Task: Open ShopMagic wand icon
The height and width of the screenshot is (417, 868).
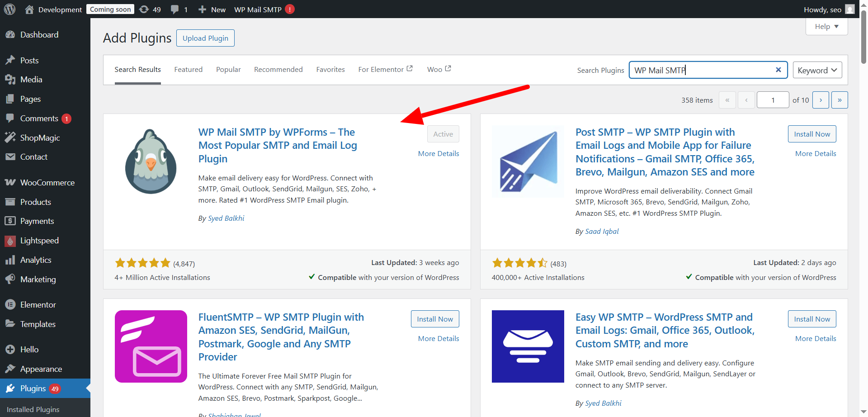Action: click(x=10, y=137)
